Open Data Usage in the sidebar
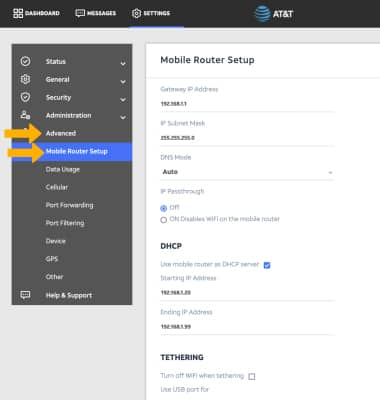380x400 pixels. click(x=63, y=169)
